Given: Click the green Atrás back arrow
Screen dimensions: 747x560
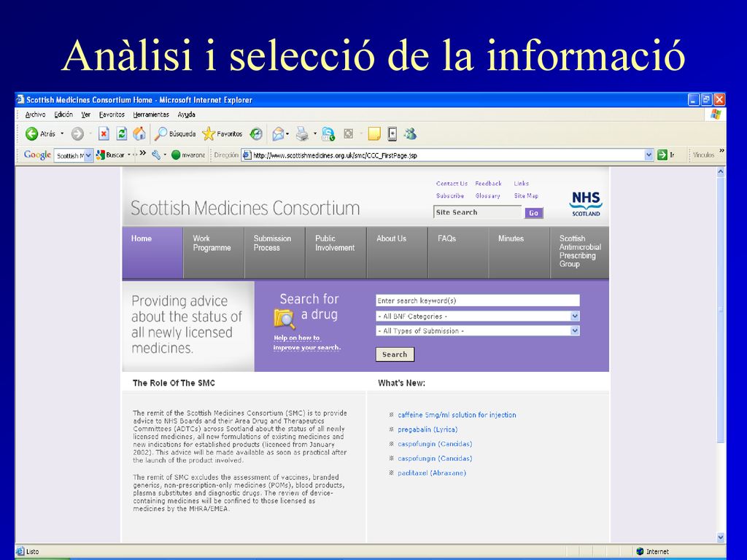Looking at the screenshot, I should 31,134.
